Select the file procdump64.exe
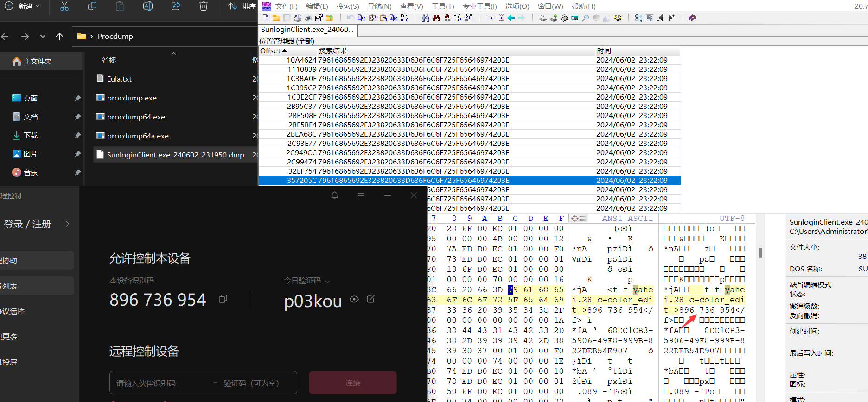Screen dimensions: 868x402 pyautogui.click(x=136, y=117)
